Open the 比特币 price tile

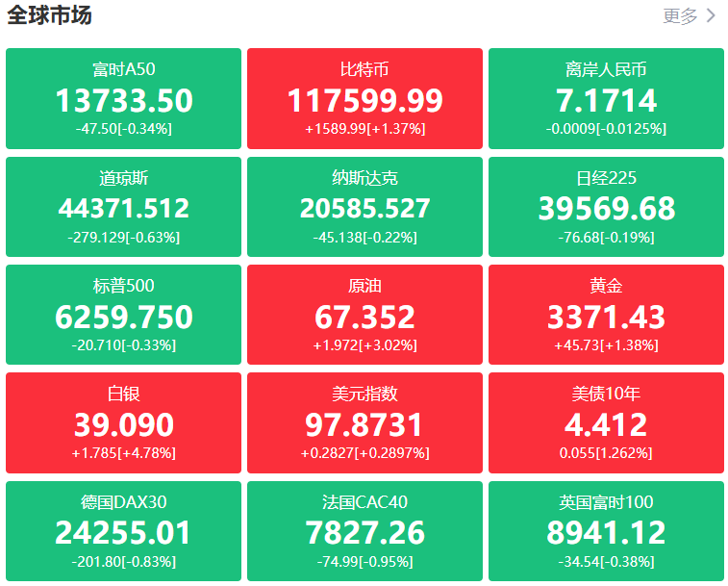coord(364,98)
